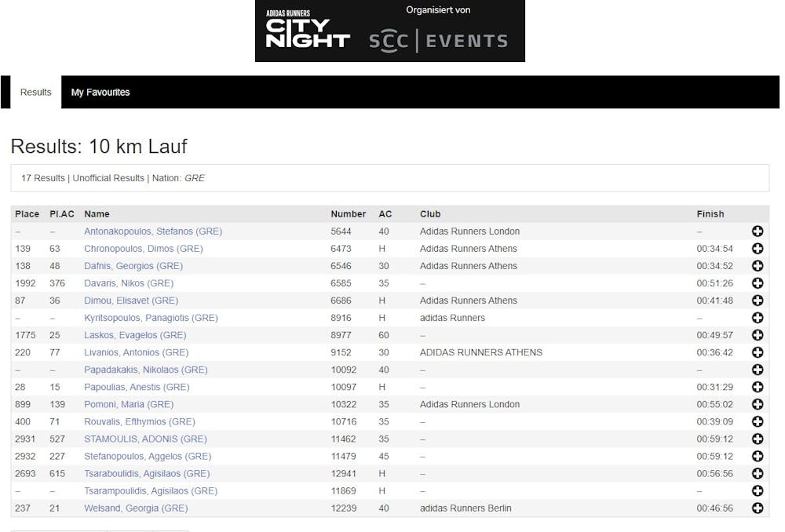Click the Papadakakis, Nikolaos name link
The image size is (785, 532).
pyautogui.click(x=145, y=370)
